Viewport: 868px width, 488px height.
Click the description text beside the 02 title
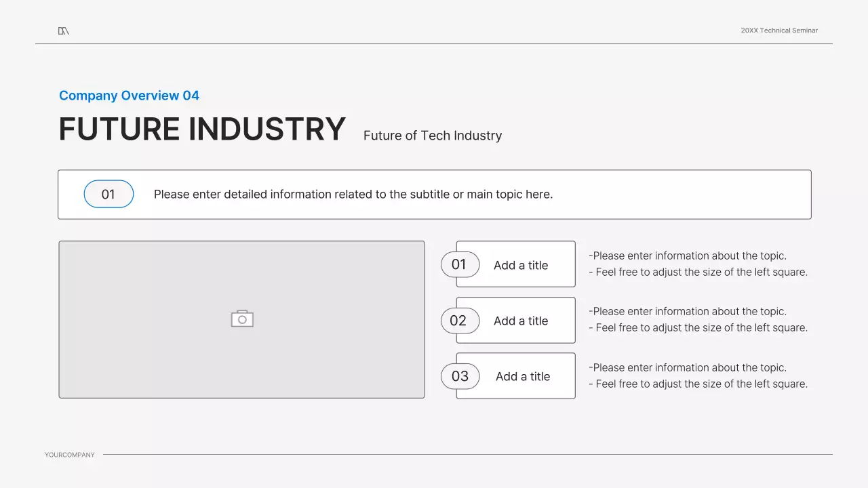[698, 319]
